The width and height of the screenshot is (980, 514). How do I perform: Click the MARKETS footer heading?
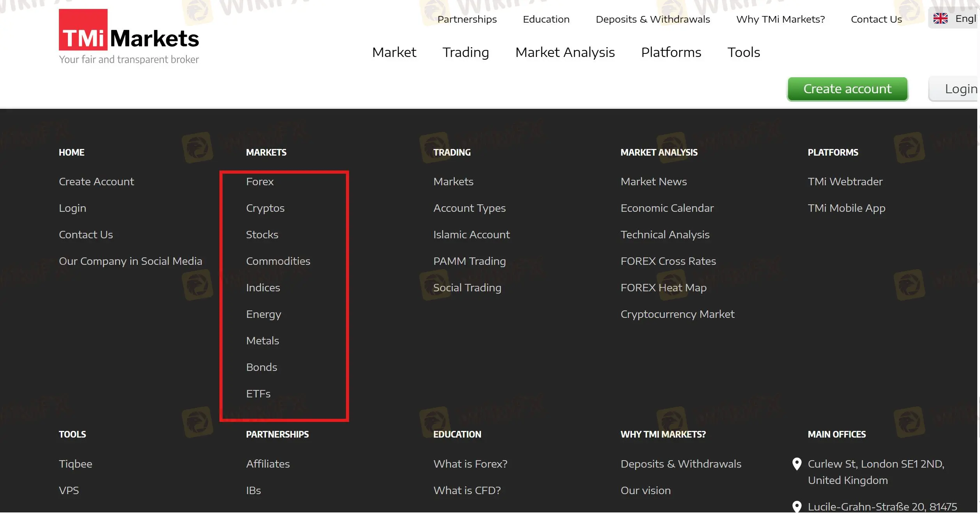tap(266, 152)
